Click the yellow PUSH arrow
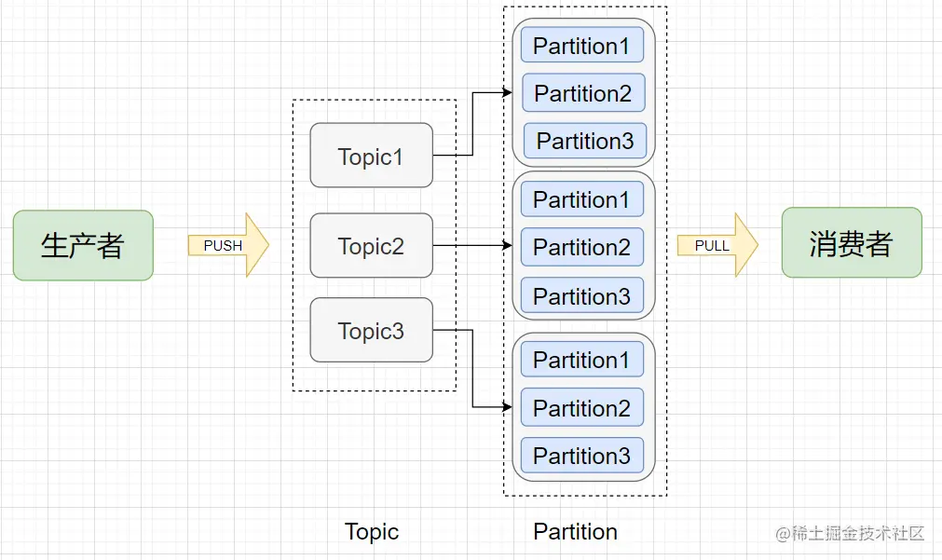Screen dimensions: 942x560 [x=226, y=246]
